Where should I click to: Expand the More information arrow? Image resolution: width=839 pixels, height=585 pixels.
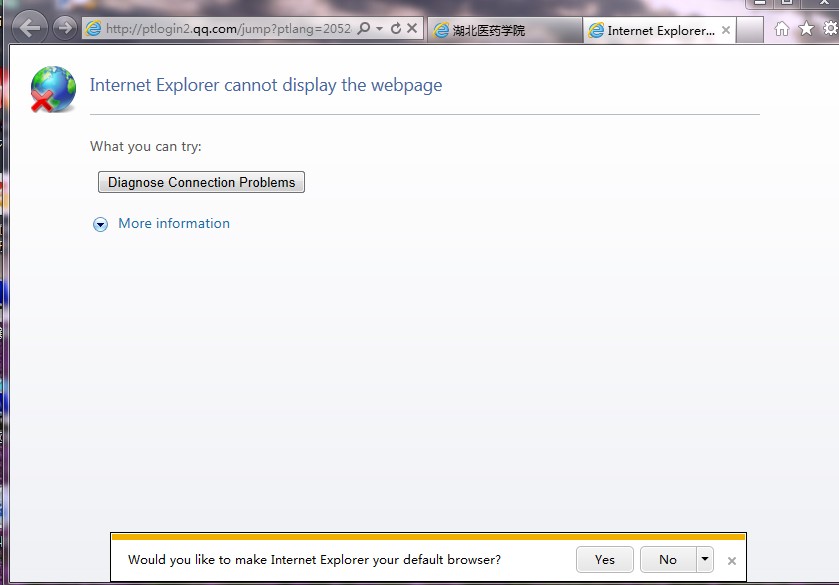(x=100, y=224)
